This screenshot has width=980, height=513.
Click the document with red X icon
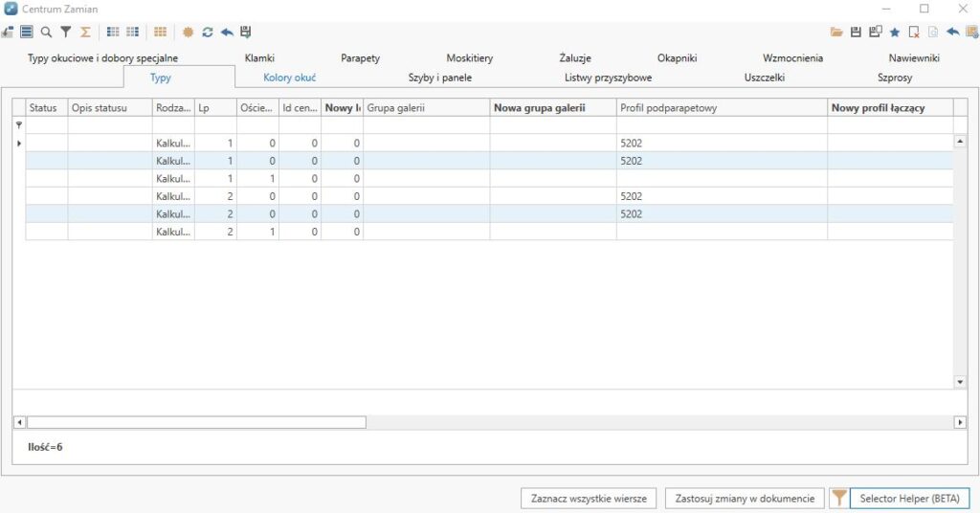point(914,32)
